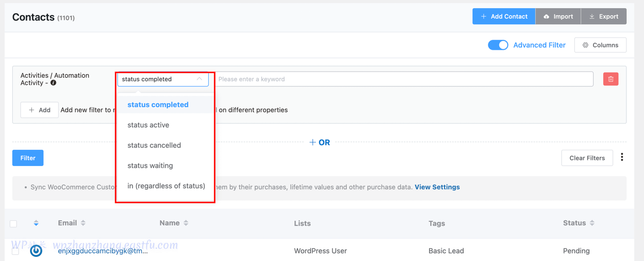This screenshot has height=261, width=644.
Task: Select status cancelled option
Action: [x=154, y=145]
